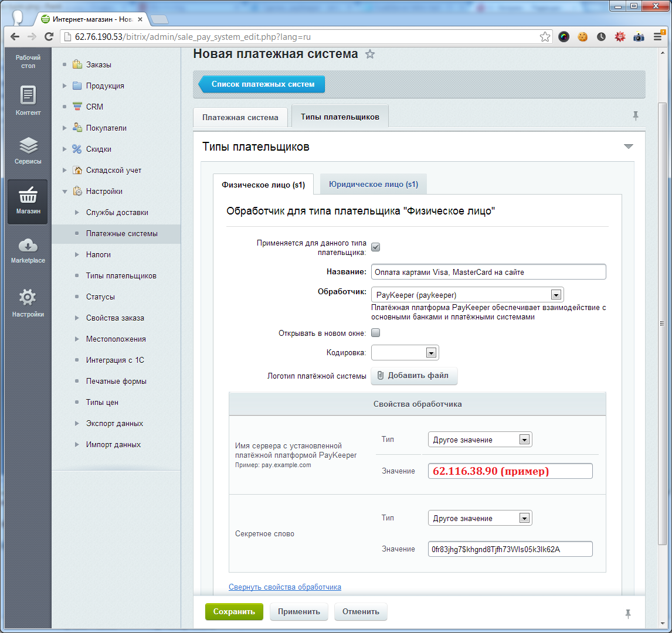Image resolution: width=672 pixels, height=633 pixels.
Task: Open the Настройки gear section in sidebar
Action: tap(28, 302)
